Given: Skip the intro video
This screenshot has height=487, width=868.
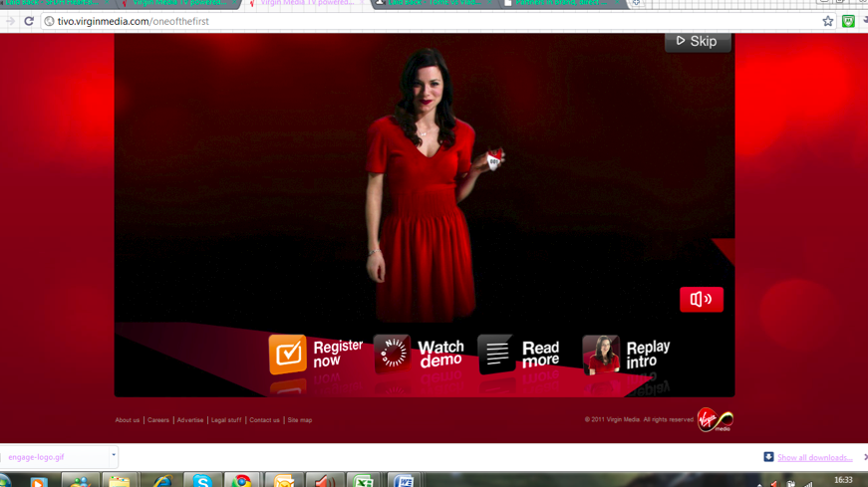Looking at the screenshot, I should [x=698, y=42].
